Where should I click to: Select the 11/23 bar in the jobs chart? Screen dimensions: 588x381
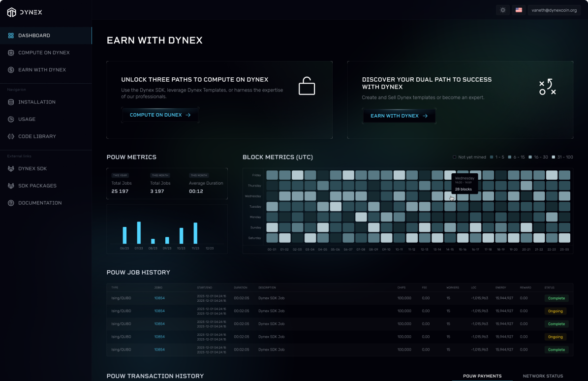coord(195,233)
